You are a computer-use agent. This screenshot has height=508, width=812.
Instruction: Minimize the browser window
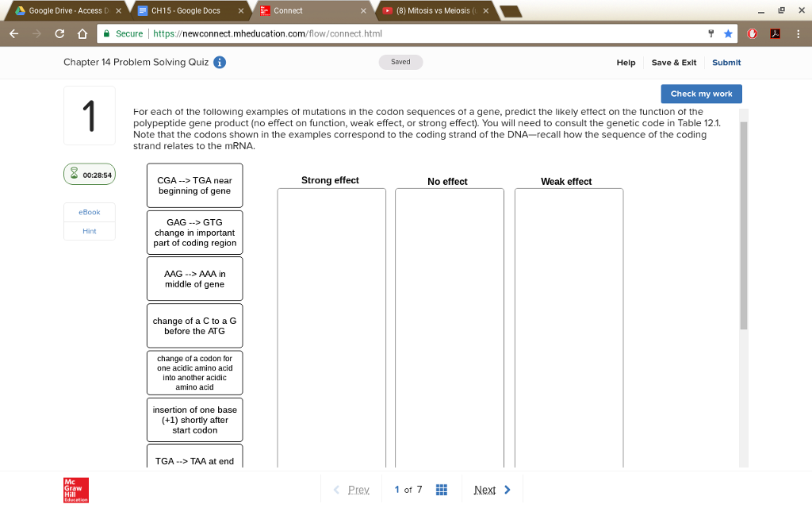point(760,11)
